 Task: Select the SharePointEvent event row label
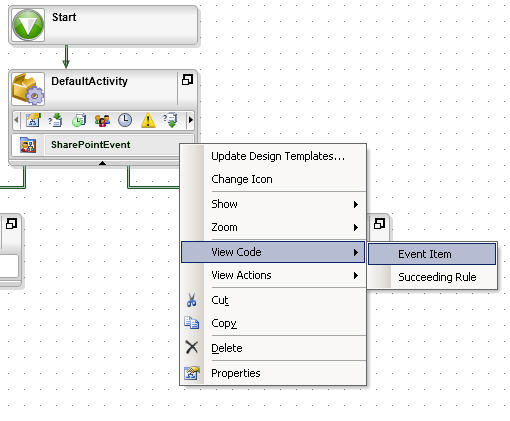pos(90,145)
